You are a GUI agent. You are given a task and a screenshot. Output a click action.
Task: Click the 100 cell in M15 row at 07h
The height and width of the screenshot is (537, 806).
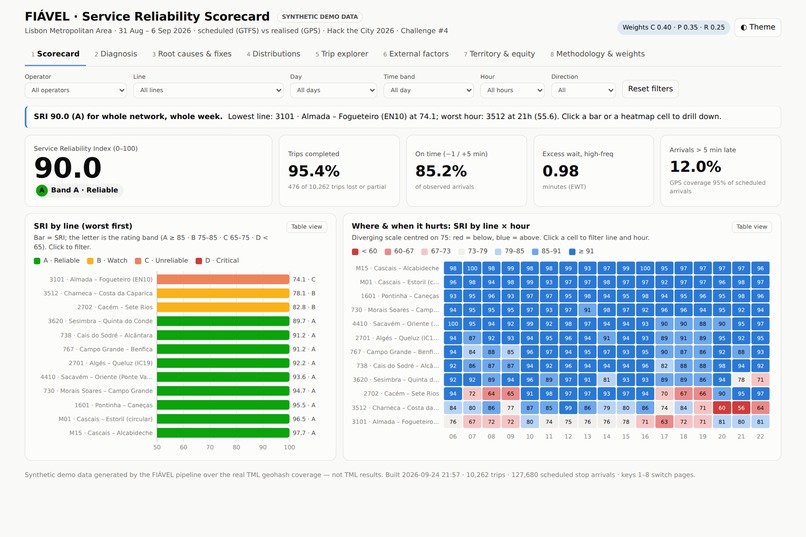[472, 268]
